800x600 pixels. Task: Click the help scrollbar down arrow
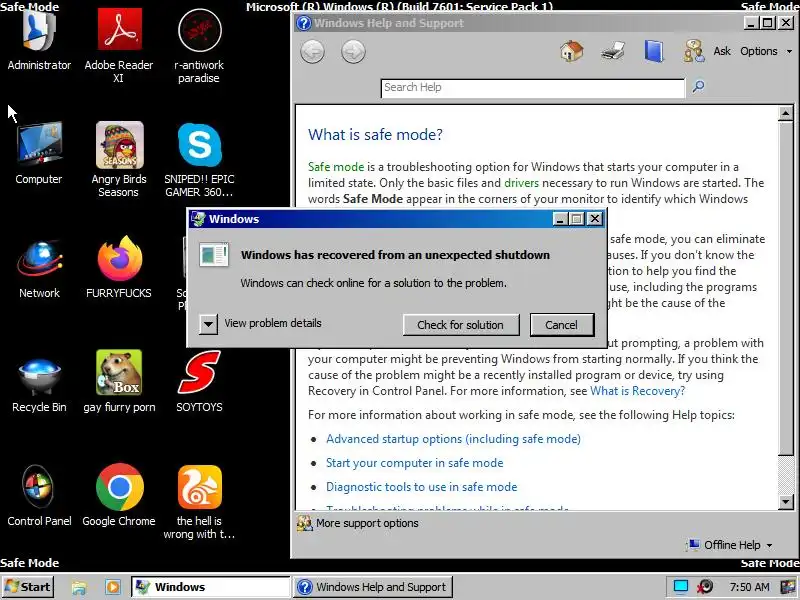[786, 502]
